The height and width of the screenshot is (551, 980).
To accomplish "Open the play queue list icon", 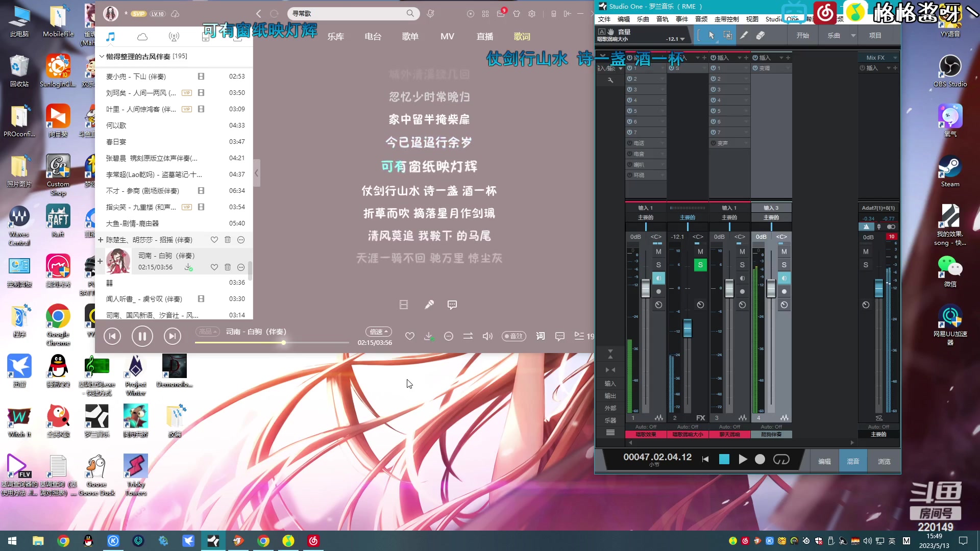I will [x=579, y=336].
